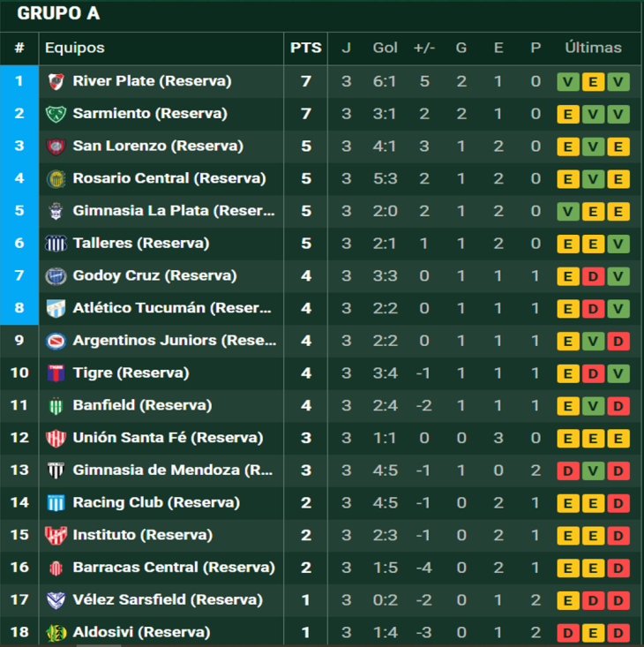
Task: Click the River Plate club crest
Action: click(56, 81)
